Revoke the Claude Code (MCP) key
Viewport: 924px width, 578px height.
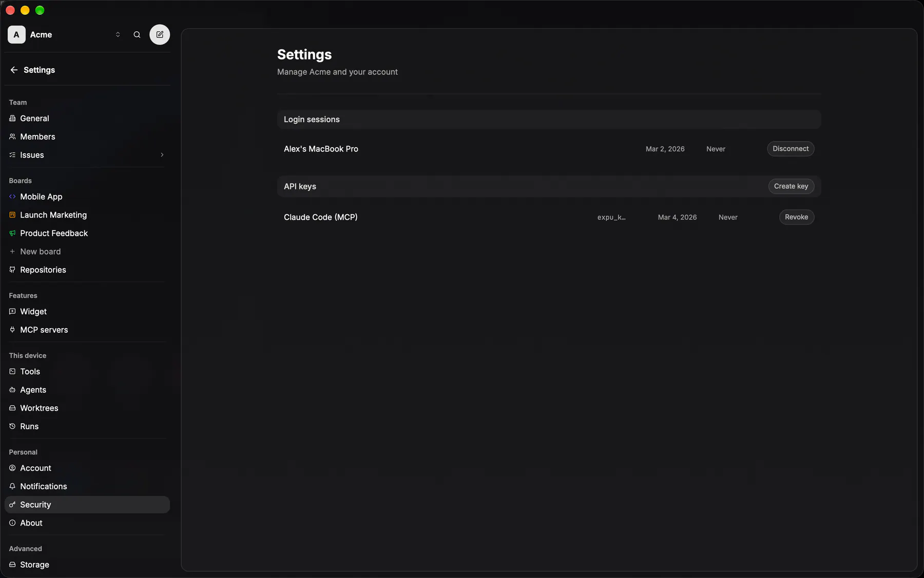797,217
